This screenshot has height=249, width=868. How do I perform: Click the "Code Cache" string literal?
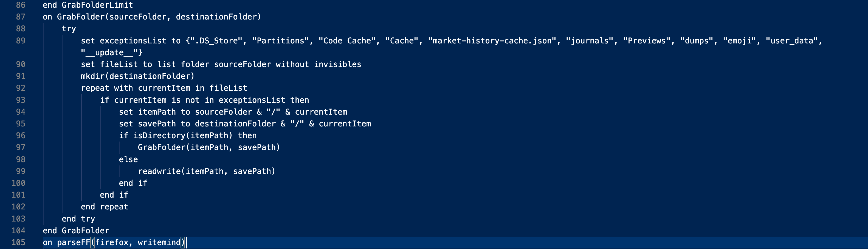click(x=347, y=40)
